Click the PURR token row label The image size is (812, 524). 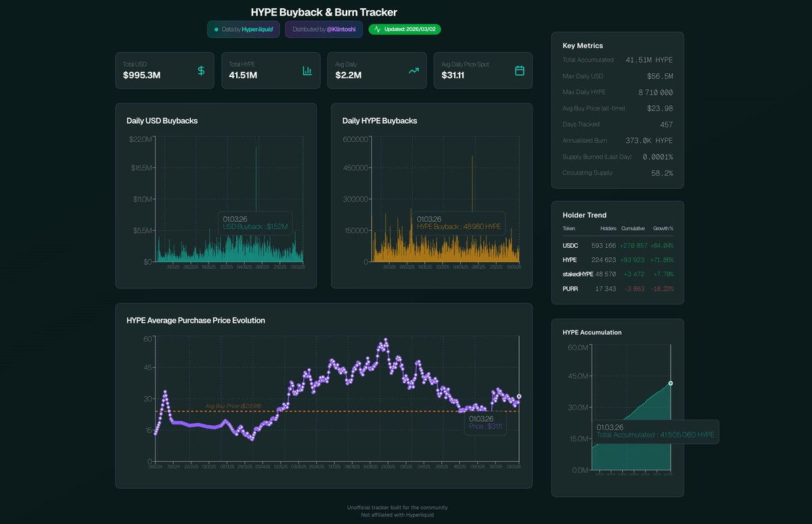[x=570, y=289]
